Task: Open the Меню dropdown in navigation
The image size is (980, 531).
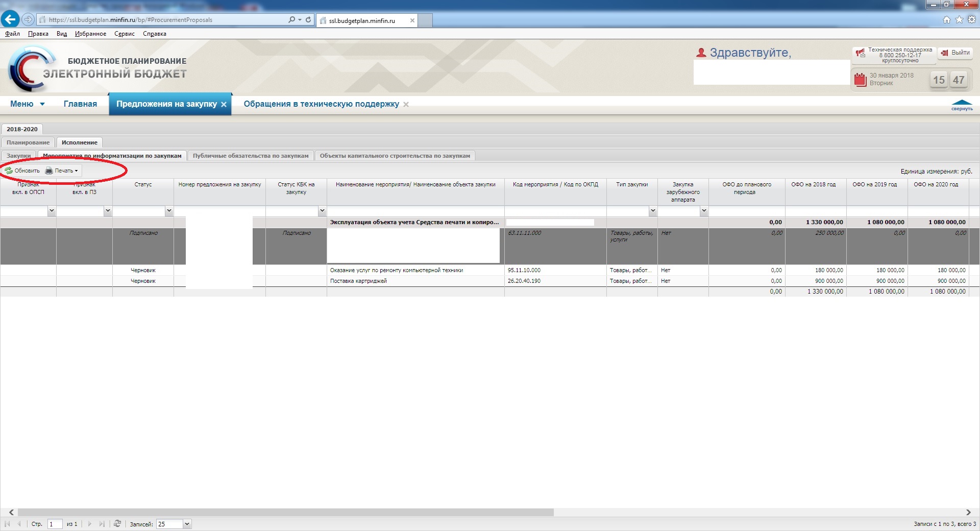Action: (x=28, y=104)
